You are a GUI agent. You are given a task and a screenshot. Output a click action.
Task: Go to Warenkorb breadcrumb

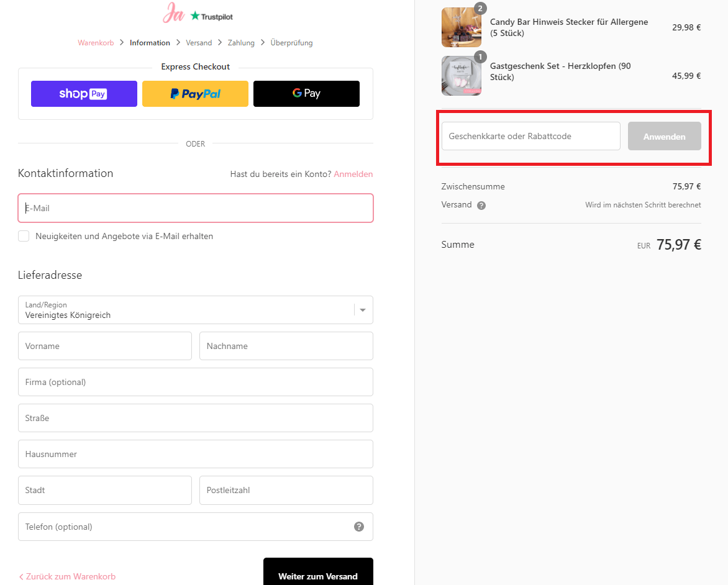(x=96, y=43)
